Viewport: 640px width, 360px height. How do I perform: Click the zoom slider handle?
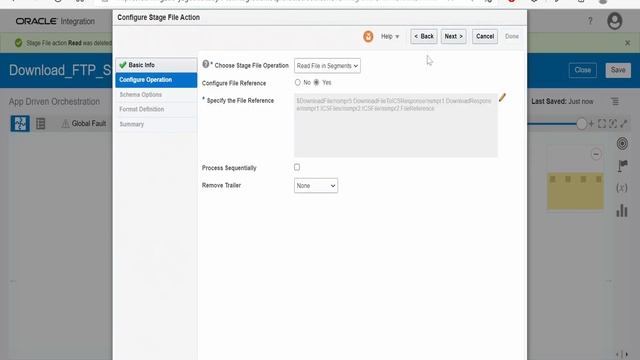pyautogui.click(x=581, y=124)
